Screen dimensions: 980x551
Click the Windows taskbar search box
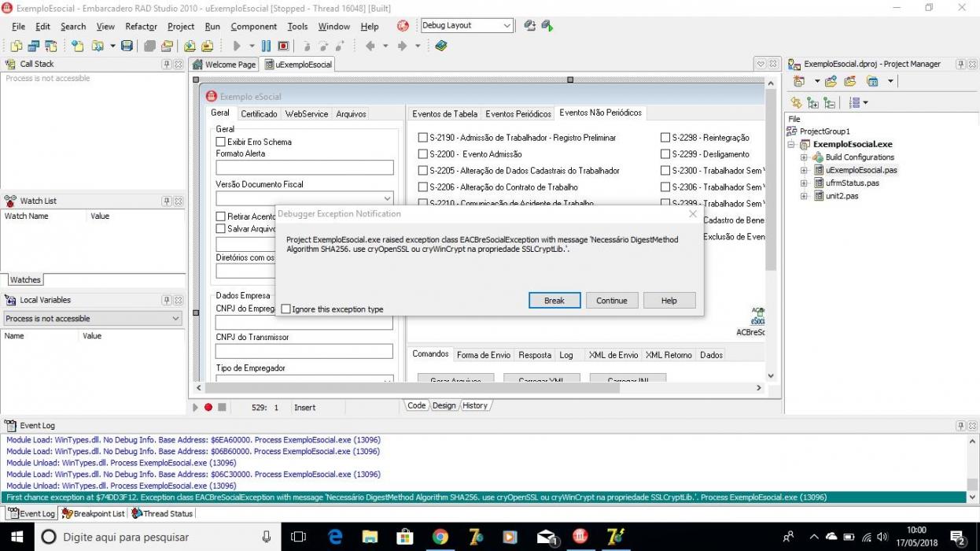pyautogui.click(x=158, y=537)
